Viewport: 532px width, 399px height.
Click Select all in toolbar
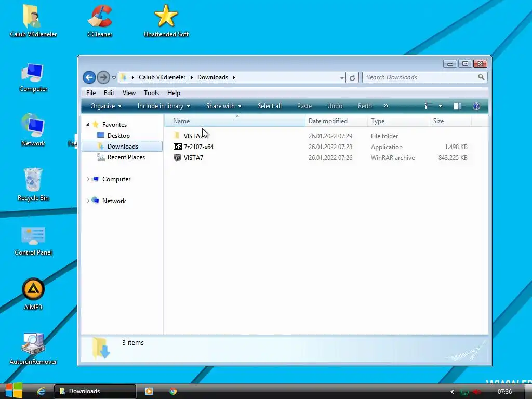click(270, 106)
